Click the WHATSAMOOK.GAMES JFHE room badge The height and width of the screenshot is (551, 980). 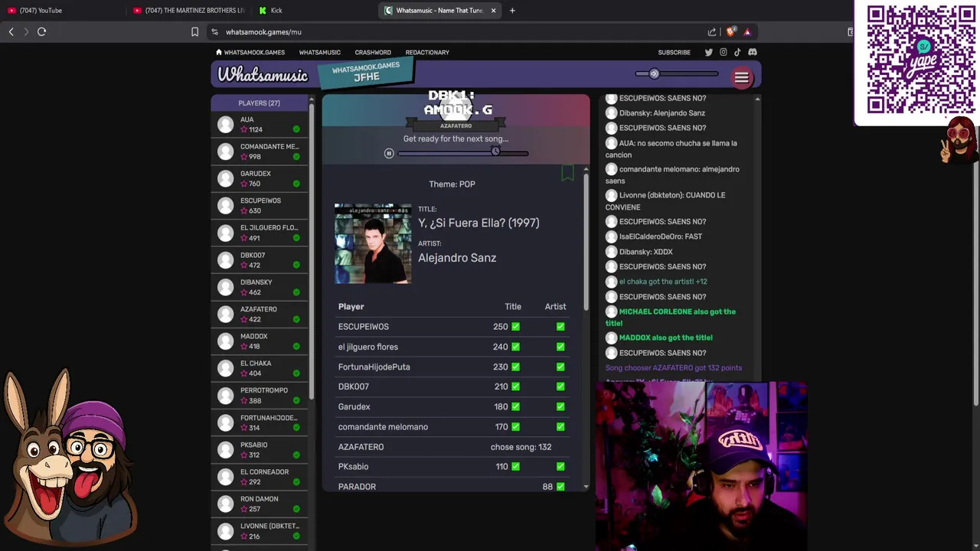(366, 73)
